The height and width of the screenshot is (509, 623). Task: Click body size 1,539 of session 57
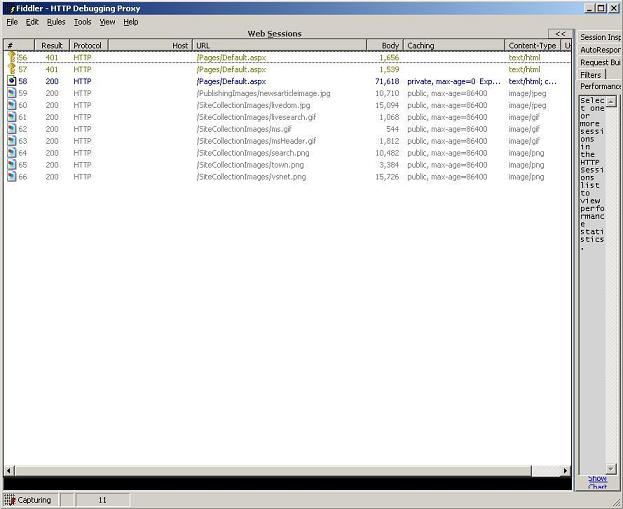click(389, 69)
